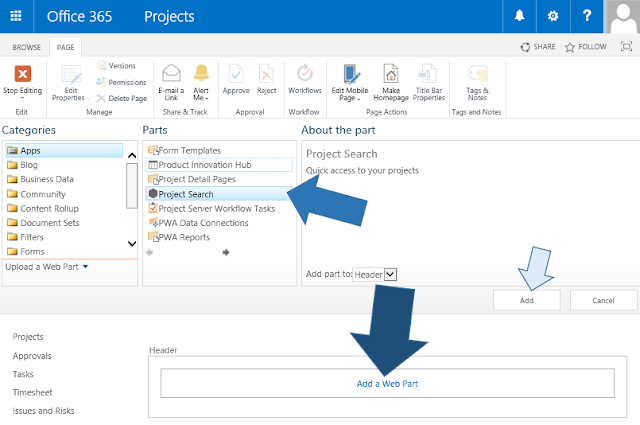Open notifications bell
The width and height of the screenshot is (640, 425).
coord(519,16)
